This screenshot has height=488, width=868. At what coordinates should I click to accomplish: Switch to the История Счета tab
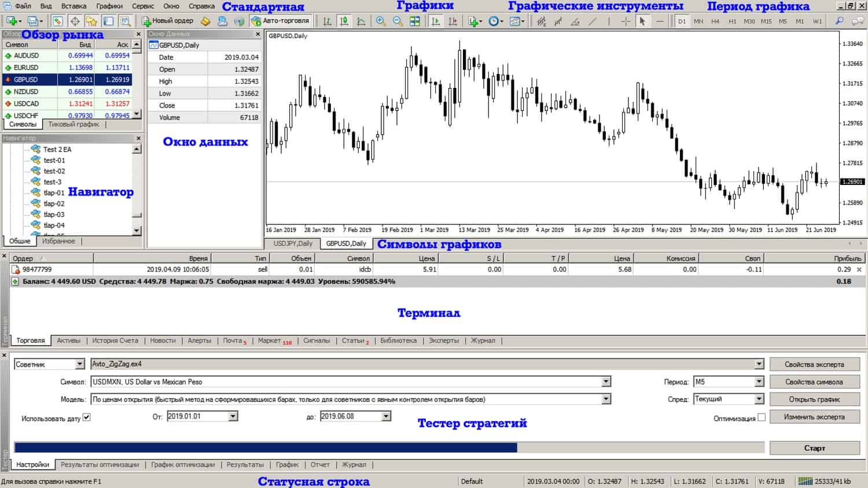(x=115, y=341)
